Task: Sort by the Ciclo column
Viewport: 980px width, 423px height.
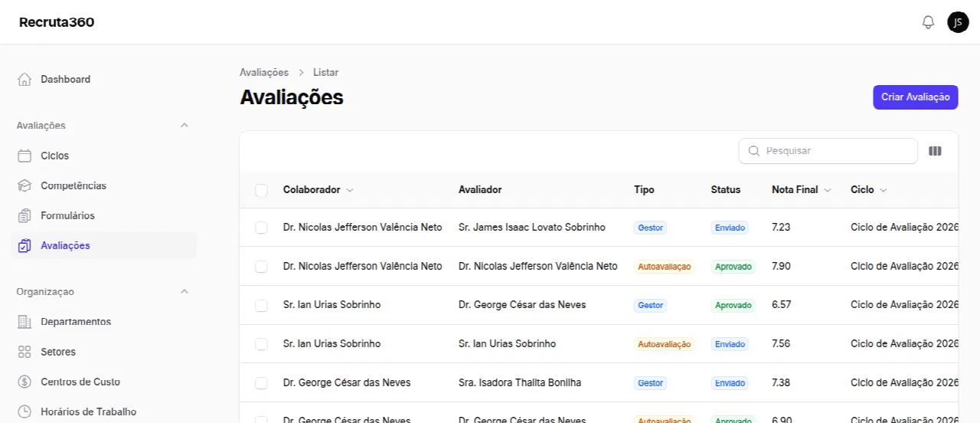Action: (x=869, y=189)
